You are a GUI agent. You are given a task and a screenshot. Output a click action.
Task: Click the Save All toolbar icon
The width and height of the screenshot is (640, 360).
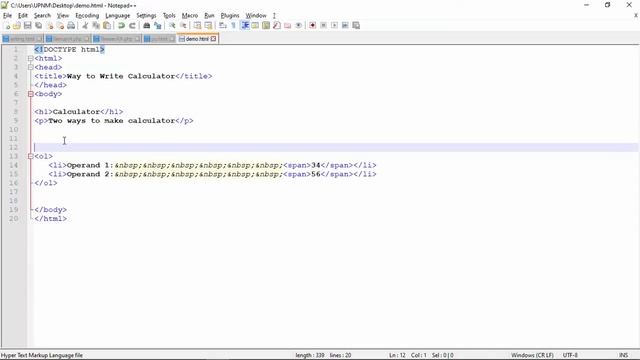point(38,25)
